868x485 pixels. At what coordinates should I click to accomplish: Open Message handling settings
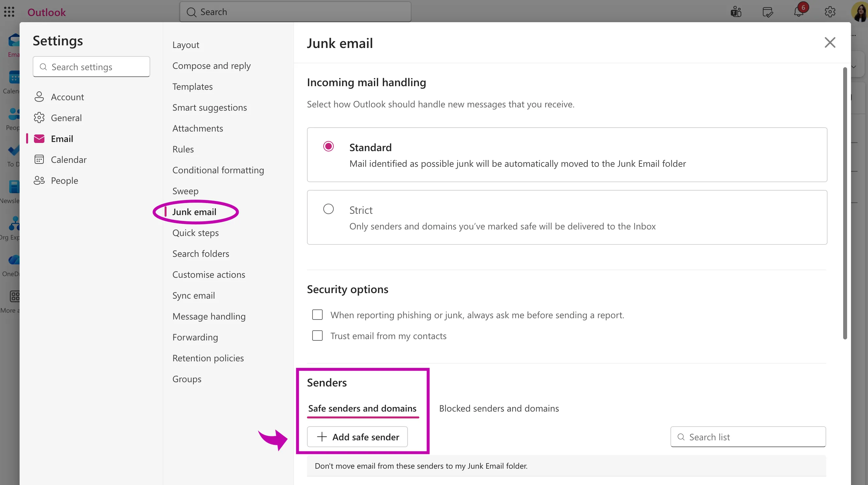click(209, 316)
